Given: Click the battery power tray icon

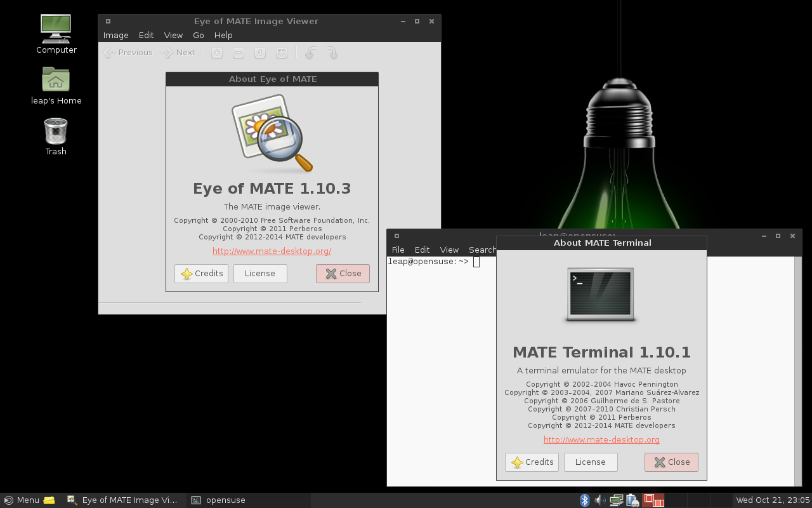Looking at the screenshot, I should 632,500.
